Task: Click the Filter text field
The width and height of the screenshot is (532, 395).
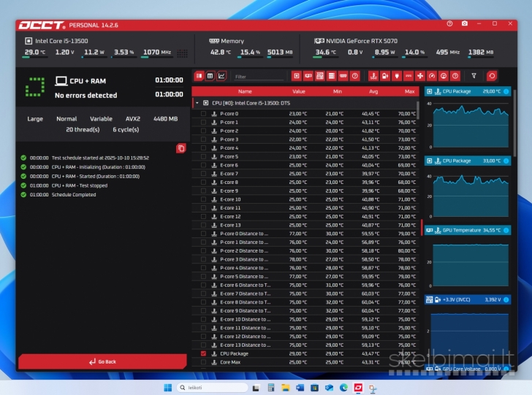Action: [x=258, y=76]
